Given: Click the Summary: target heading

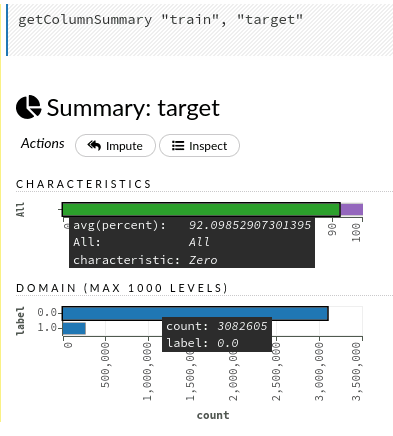Looking at the screenshot, I should 133,108.
